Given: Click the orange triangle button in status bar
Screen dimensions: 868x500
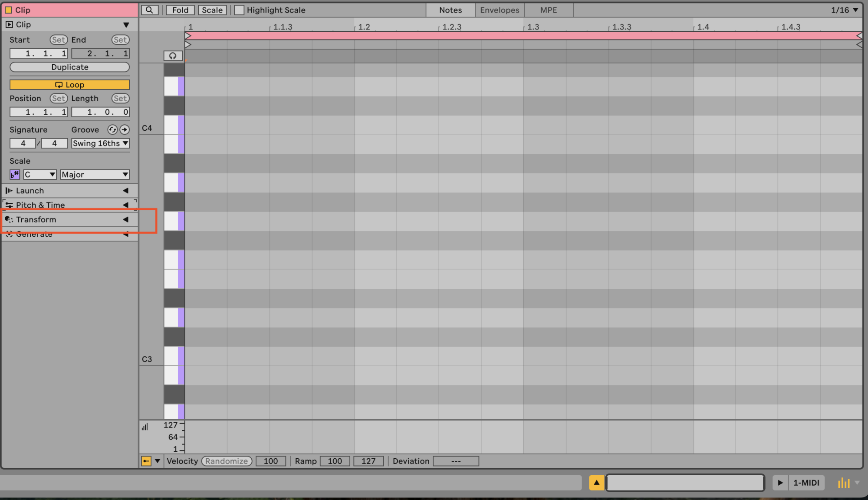Looking at the screenshot, I should click(596, 482).
